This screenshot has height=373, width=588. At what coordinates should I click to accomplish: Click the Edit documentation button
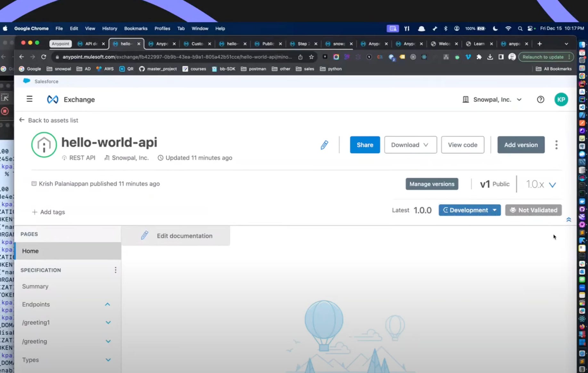pyautogui.click(x=176, y=236)
